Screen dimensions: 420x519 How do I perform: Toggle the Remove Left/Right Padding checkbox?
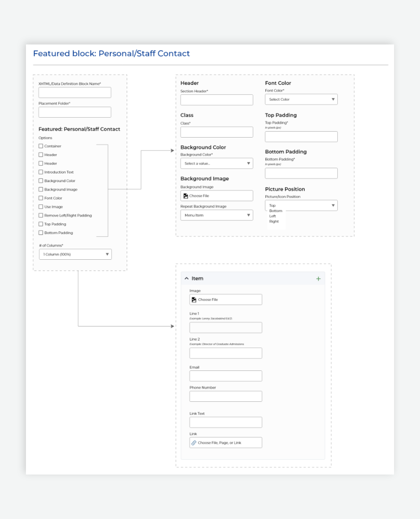[41, 215]
